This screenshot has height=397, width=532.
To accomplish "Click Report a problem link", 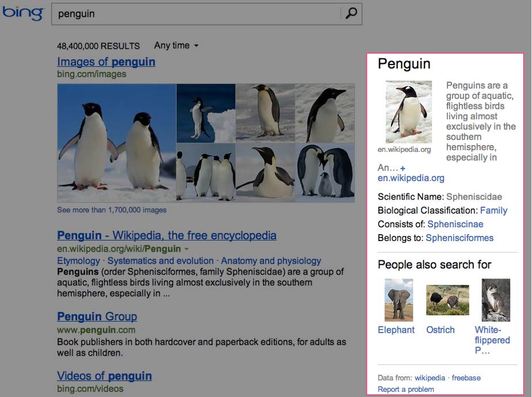I will coord(405,390).
